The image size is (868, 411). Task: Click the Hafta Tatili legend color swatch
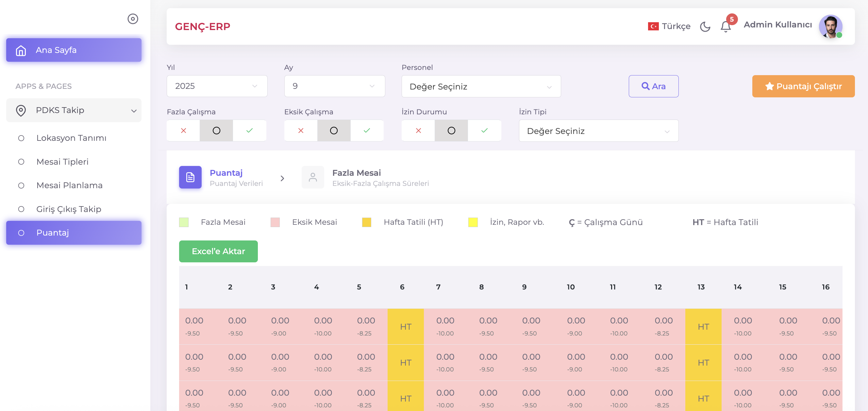pyautogui.click(x=366, y=222)
